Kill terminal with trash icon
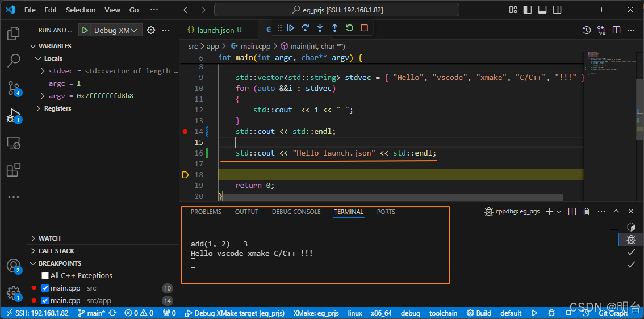 [587, 211]
